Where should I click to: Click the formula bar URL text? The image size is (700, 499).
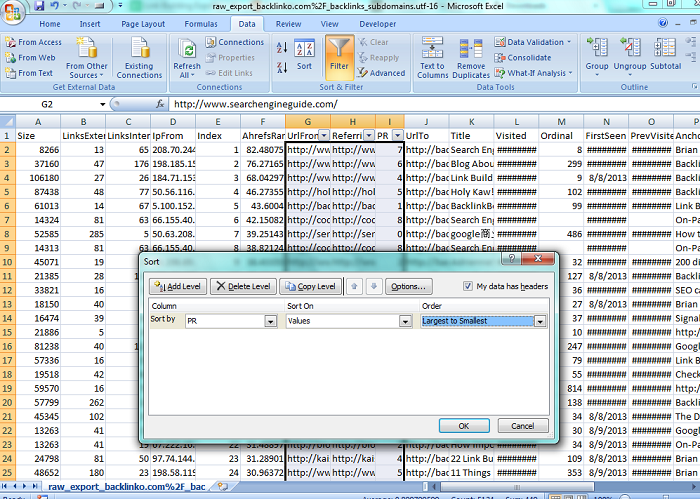(255, 104)
